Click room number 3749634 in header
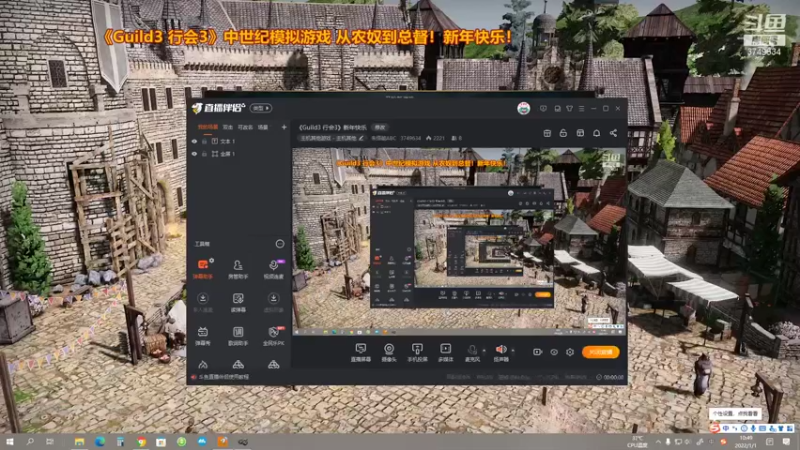Image resolution: width=800 pixels, height=450 pixels. coord(410,138)
